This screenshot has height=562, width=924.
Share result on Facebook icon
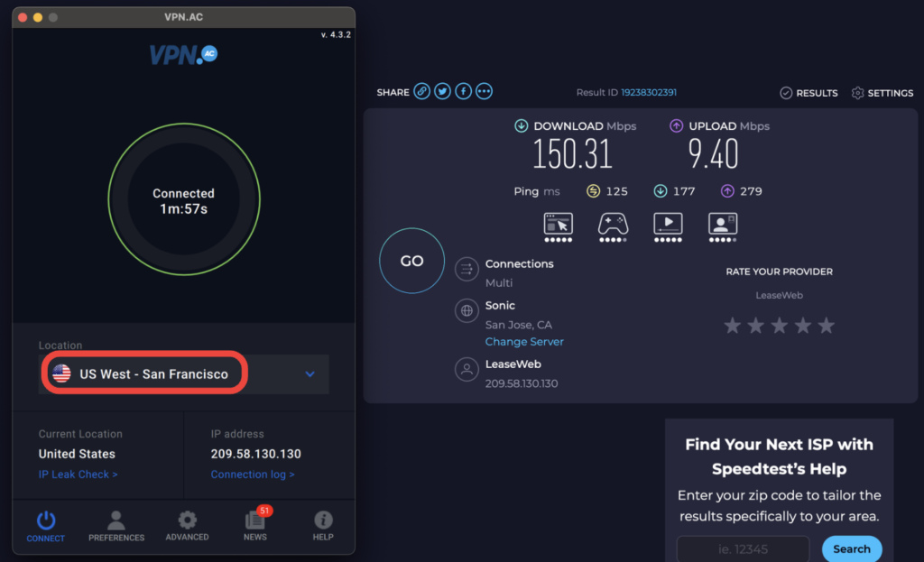click(x=463, y=91)
